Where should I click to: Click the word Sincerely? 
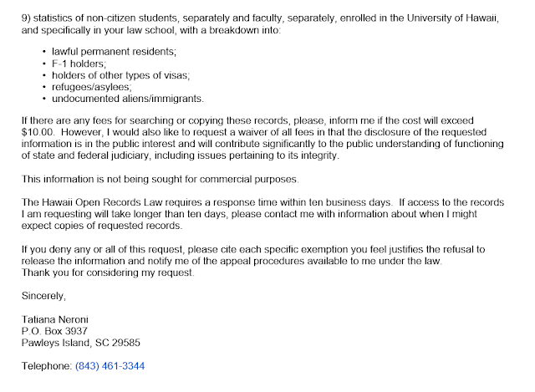point(43,296)
